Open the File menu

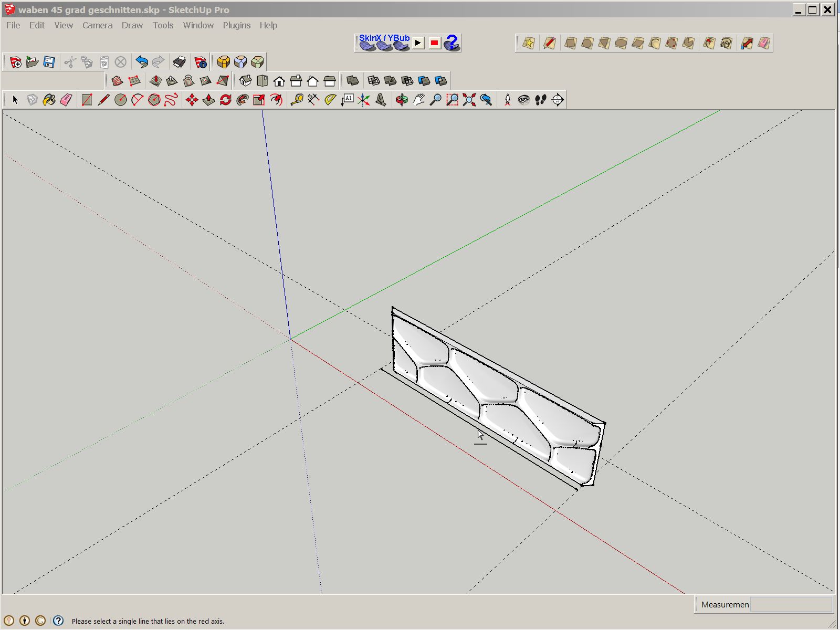(x=13, y=25)
